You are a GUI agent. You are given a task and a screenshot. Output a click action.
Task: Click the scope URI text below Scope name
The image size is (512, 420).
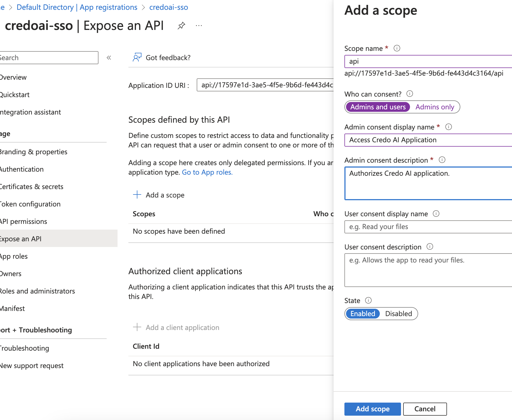(x=424, y=73)
